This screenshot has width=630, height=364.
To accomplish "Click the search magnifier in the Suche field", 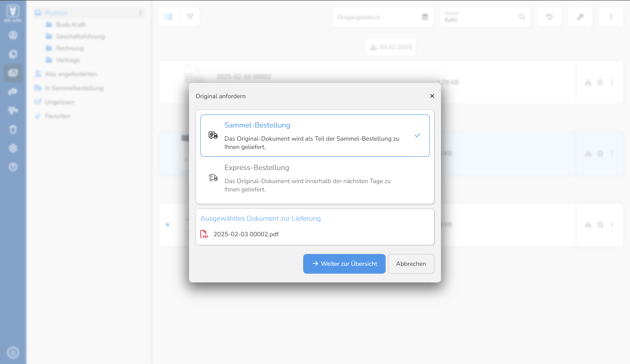I will point(522,17).
